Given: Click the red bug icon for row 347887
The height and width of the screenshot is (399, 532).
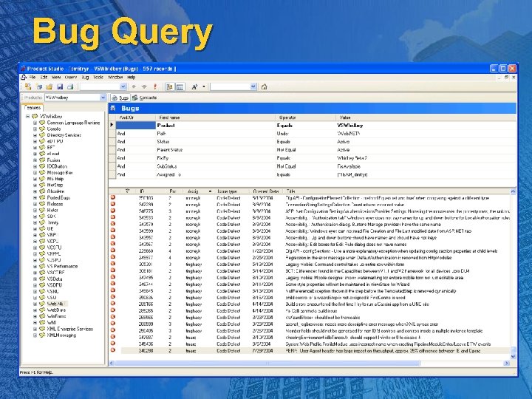Looking at the screenshot, I should pyautogui.click(x=113, y=337).
